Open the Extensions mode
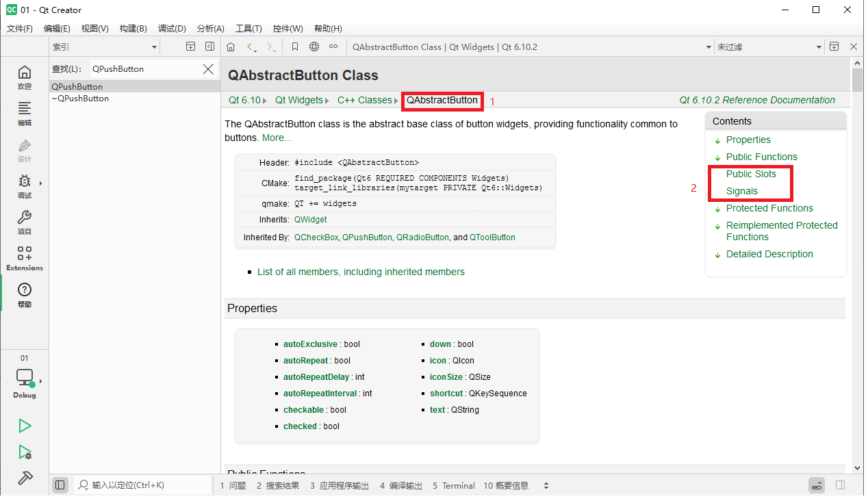This screenshot has width=868, height=501. pyautogui.click(x=25, y=259)
